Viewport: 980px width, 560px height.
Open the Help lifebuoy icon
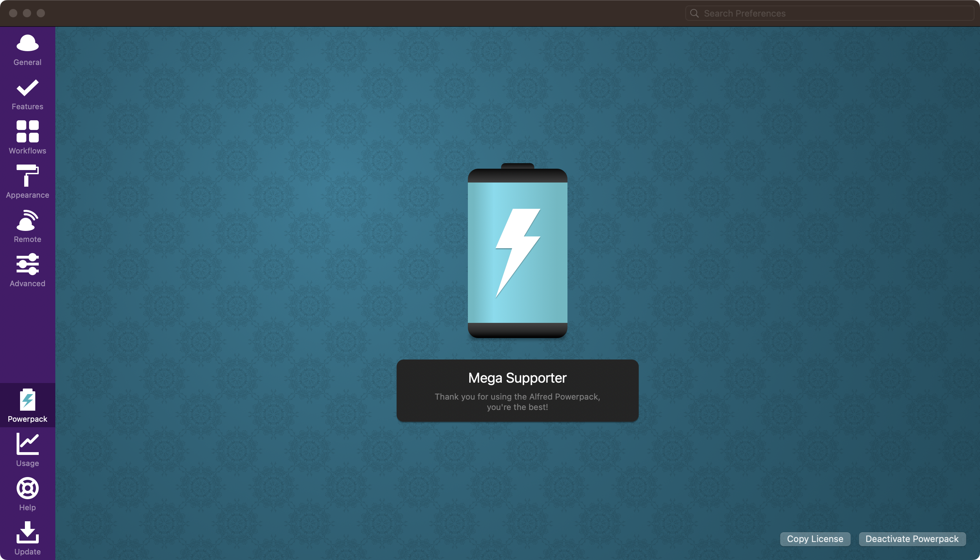27,488
